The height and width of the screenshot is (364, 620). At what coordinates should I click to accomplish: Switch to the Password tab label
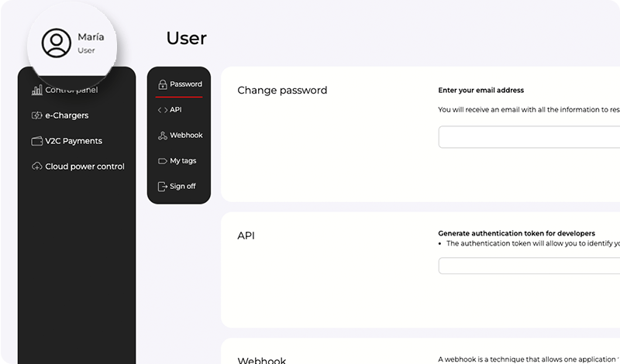coord(186,84)
